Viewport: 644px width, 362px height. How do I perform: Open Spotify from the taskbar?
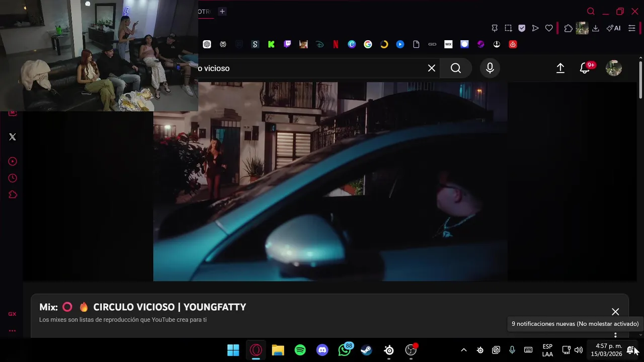coord(300,350)
